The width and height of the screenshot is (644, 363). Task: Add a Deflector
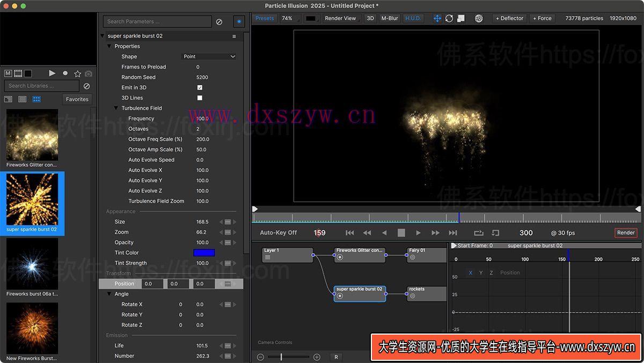509,18
